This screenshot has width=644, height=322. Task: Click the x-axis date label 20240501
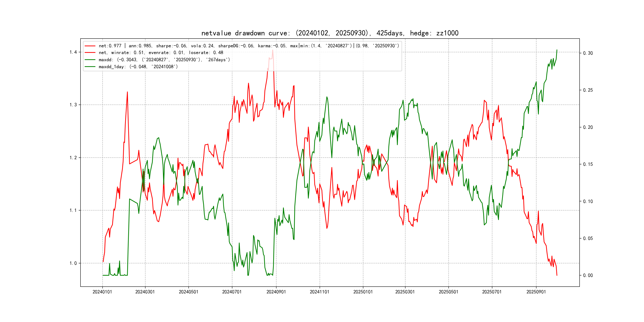(x=188, y=292)
